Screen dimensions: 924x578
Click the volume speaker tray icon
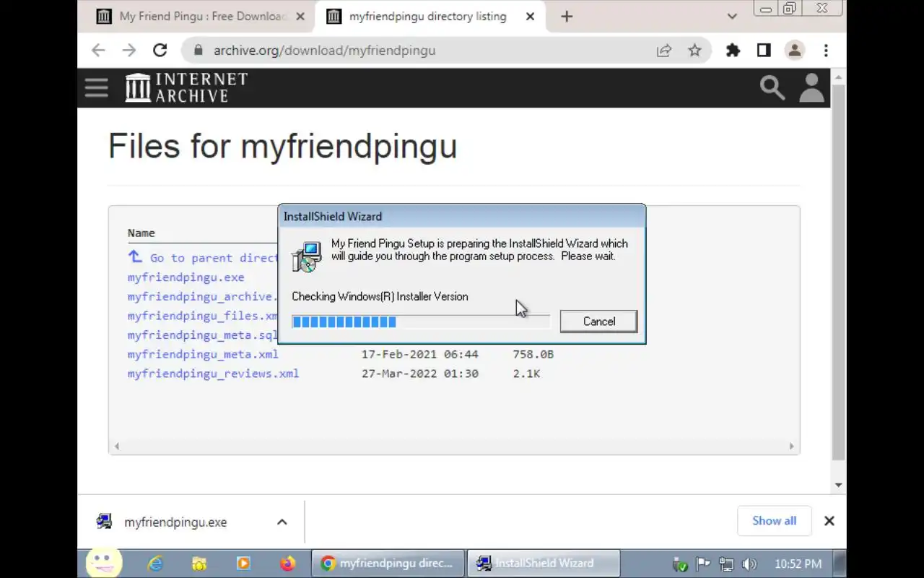point(750,564)
